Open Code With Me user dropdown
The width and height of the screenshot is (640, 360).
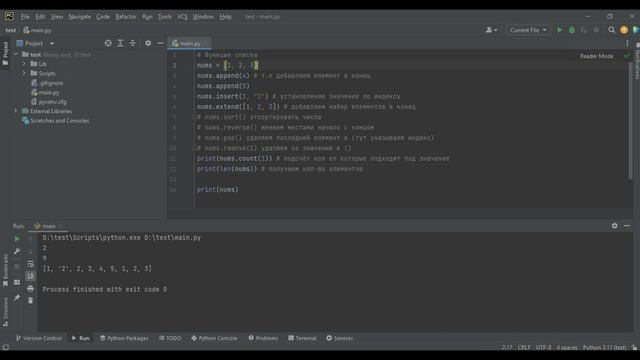pos(491,30)
